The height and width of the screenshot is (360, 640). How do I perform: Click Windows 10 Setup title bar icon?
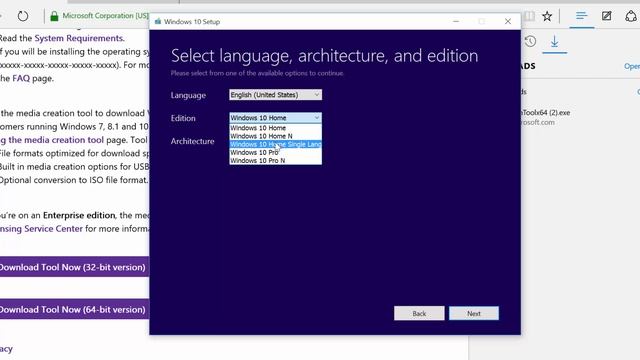[158, 22]
